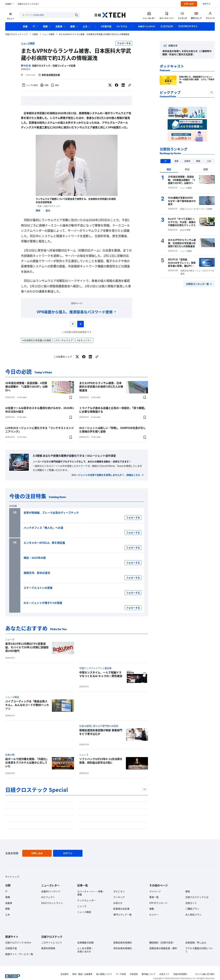Share article on LinkedIn at top

pos(123,85)
